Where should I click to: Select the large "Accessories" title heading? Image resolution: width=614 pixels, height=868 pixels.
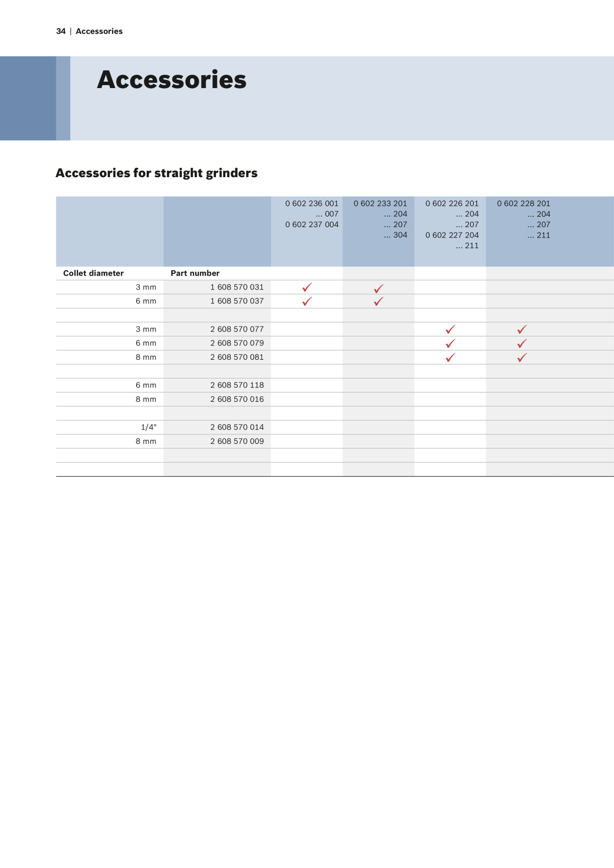[x=171, y=80]
